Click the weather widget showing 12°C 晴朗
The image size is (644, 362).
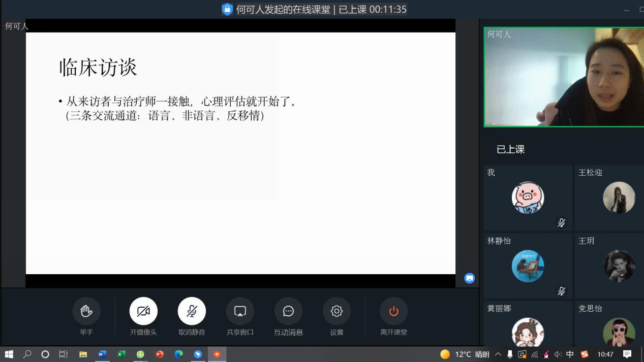click(465, 354)
